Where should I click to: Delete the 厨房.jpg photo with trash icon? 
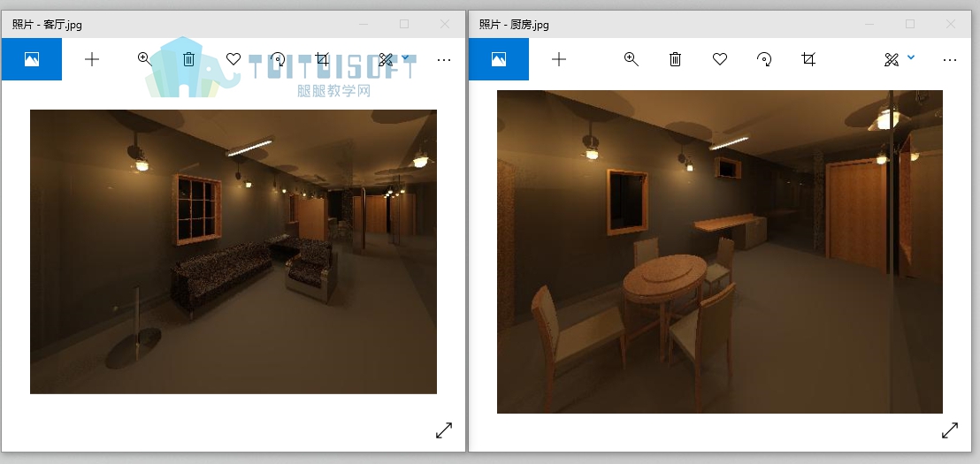(675, 59)
